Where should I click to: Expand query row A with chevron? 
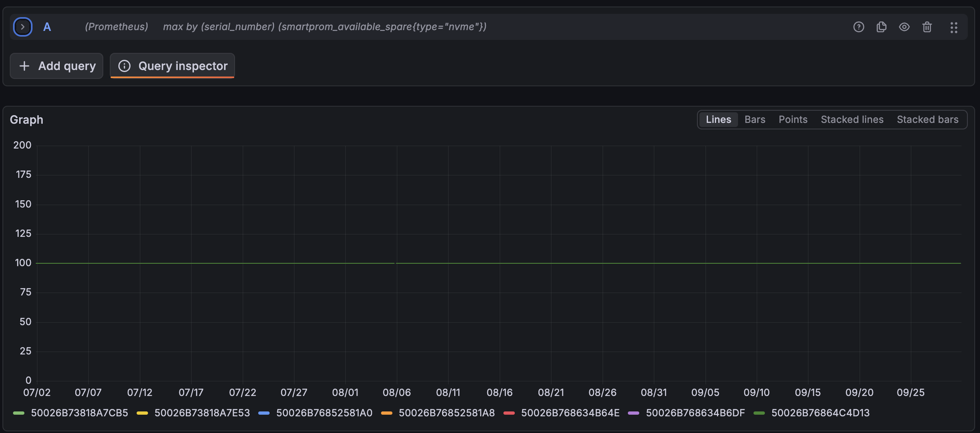(x=23, y=27)
